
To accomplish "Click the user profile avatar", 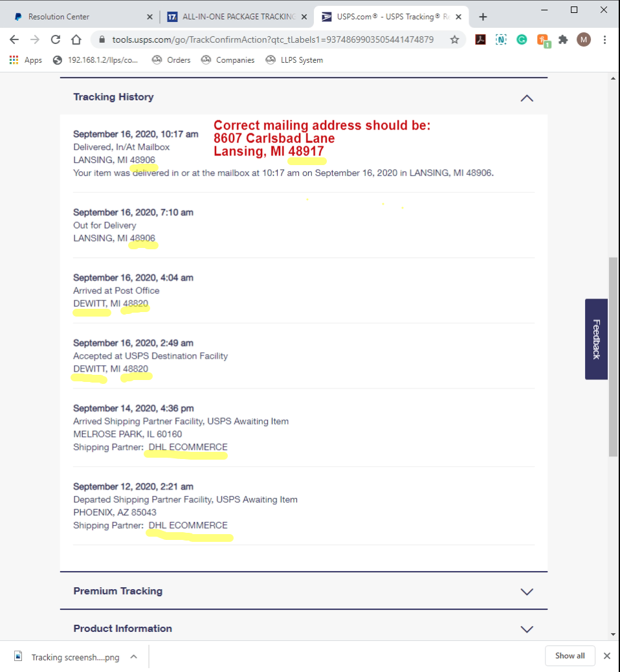I will [x=584, y=39].
